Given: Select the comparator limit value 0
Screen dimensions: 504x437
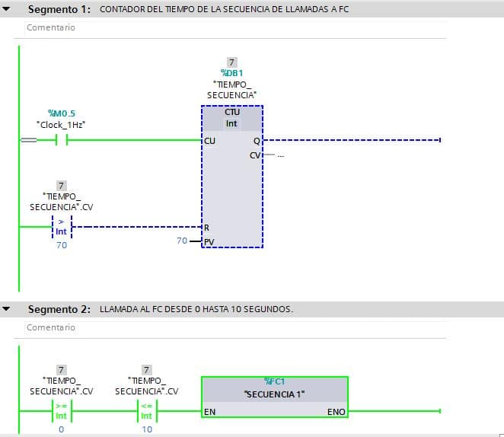Looking at the screenshot, I should (x=61, y=429).
